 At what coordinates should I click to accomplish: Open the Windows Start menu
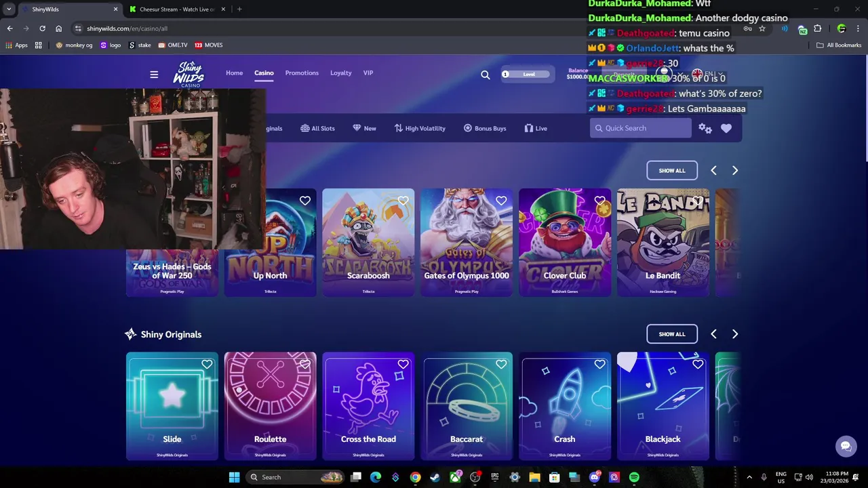234,477
